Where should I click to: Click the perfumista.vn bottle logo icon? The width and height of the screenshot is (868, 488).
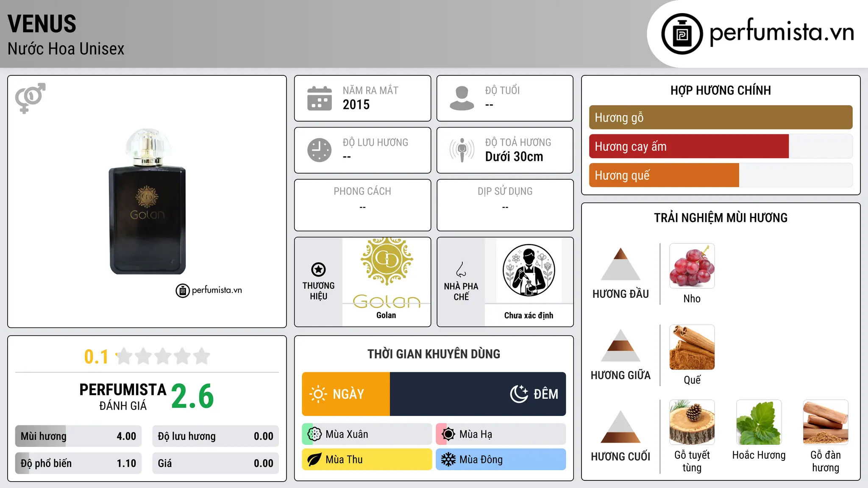pyautogui.click(x=682, y=33)
